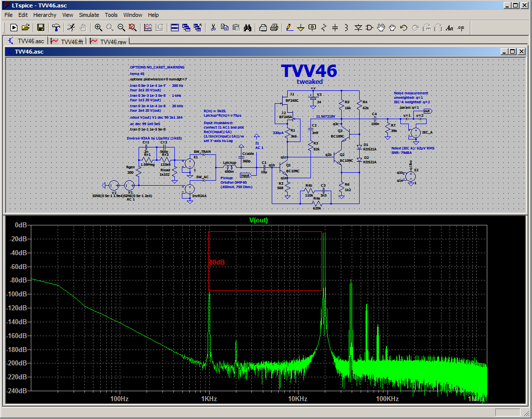Pick the Resistor component tool

(x=323, y=27)
